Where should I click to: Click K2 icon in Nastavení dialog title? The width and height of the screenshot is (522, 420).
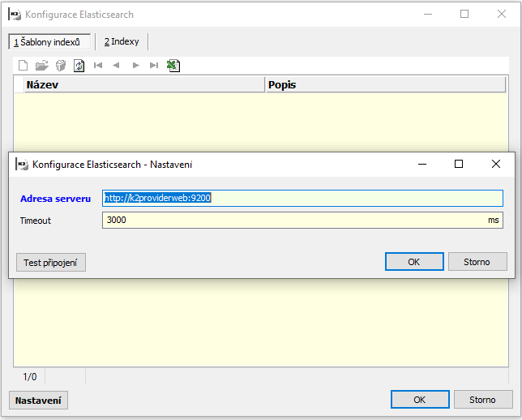22,165
